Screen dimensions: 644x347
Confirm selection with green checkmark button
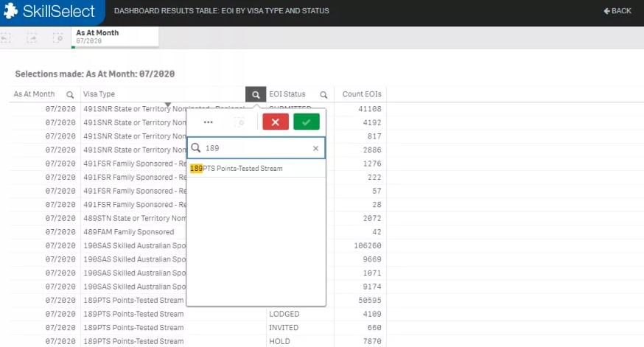pyautogui.click(x=307, y=122)
